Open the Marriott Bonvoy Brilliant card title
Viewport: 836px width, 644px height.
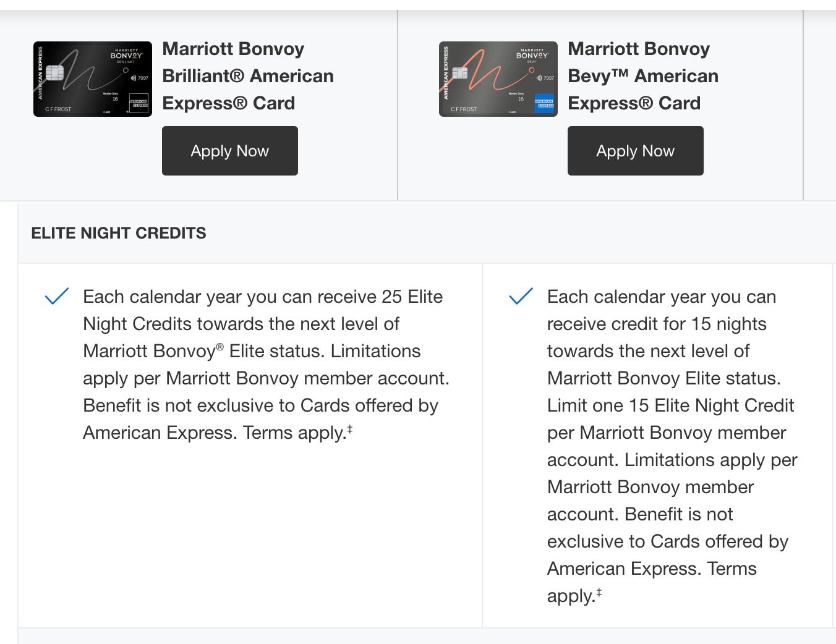tap(248, 76)
